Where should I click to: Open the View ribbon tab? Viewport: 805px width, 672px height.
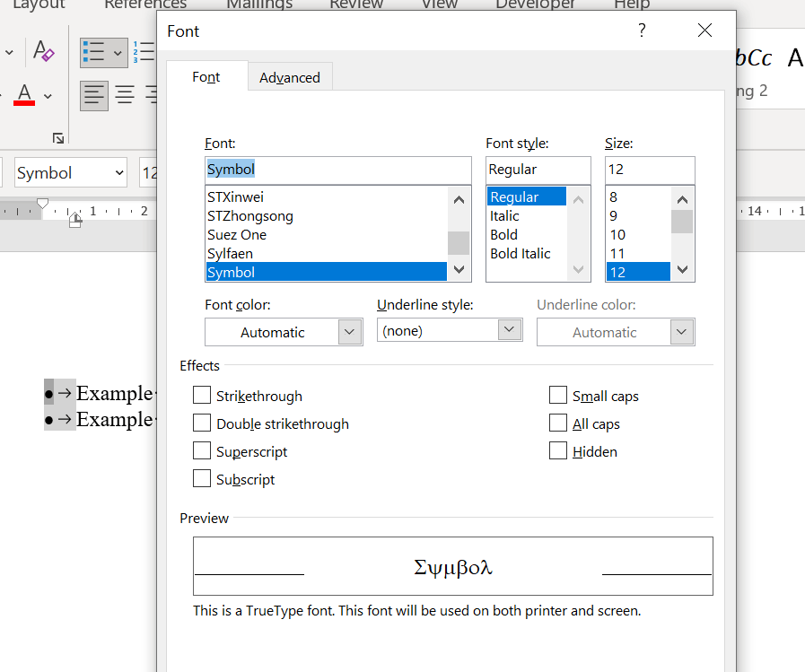coord(440,4)
